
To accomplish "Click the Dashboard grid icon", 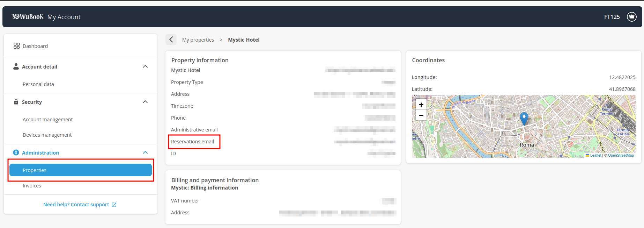I will tap(16, 46).
